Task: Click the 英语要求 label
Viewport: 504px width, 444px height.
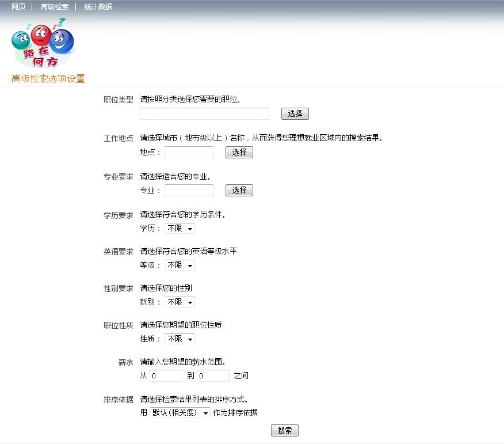Action: coord(119,252)
